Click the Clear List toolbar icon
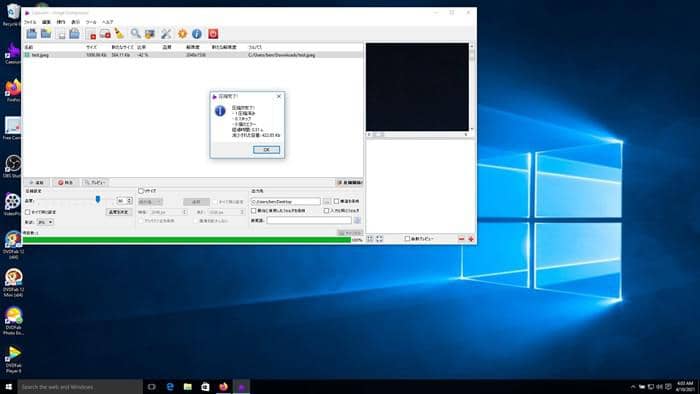The width and height of the screenshot is (700, 394). click(105, 33)
